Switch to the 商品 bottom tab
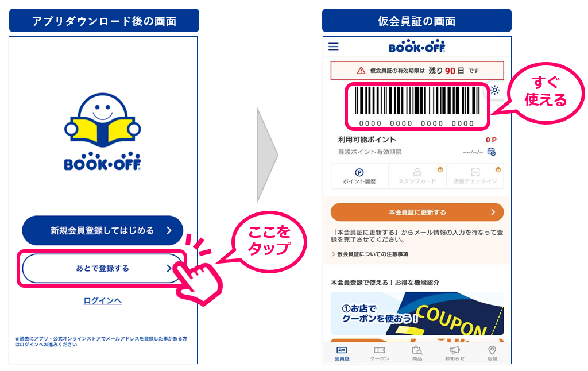 click(x=417, y=353)
